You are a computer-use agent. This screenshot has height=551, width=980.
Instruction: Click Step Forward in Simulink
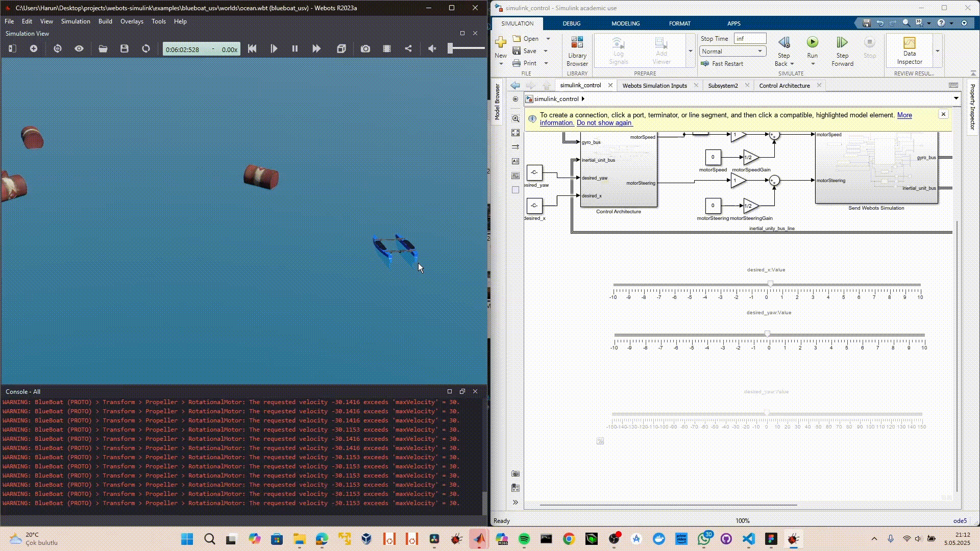pyautogui.click(x=842, y=51)
